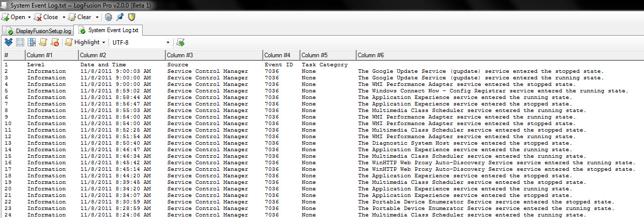Open the UTF-8 encoding combo box
Screen dimensions: 644x218
click(168, 43)
